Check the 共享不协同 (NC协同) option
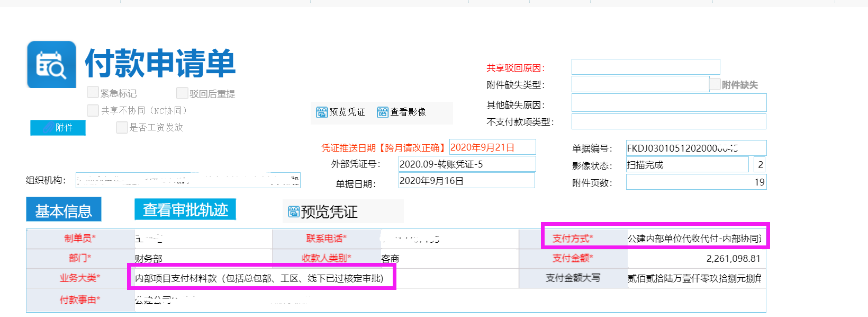Image resolution: width=868 pixels, height=317 pixels. (x=93, y=110)
